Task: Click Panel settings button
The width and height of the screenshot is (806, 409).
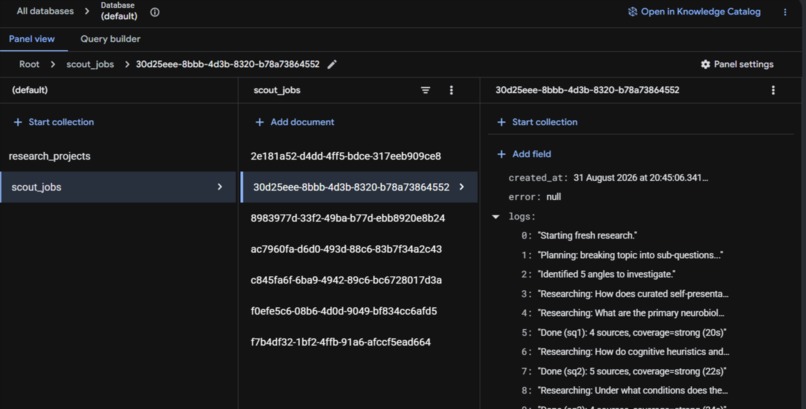Action: click(x=737, y=64)
